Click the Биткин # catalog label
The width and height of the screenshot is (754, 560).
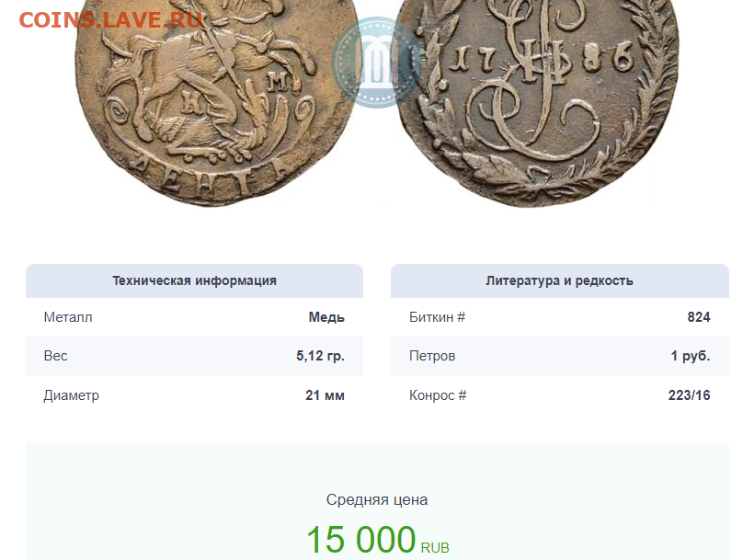point(437,317)
